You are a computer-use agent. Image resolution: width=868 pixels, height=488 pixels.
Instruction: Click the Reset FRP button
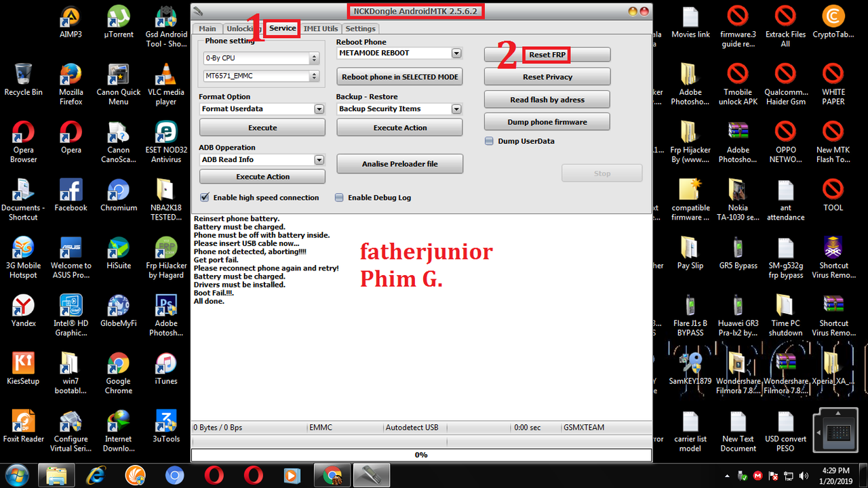point(547,55)
